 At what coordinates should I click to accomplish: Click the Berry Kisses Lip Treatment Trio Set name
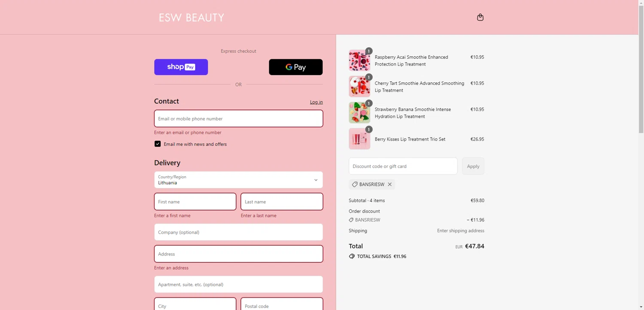tap(410, 139)
